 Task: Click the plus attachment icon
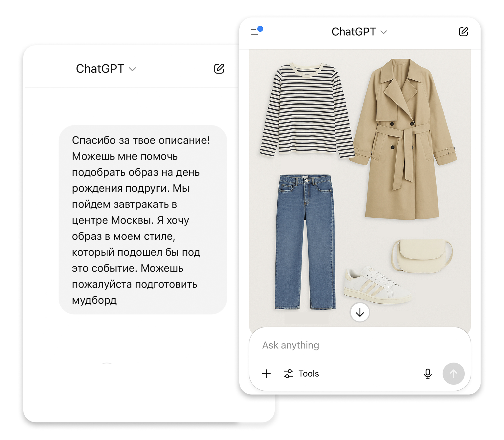point(266,373)
